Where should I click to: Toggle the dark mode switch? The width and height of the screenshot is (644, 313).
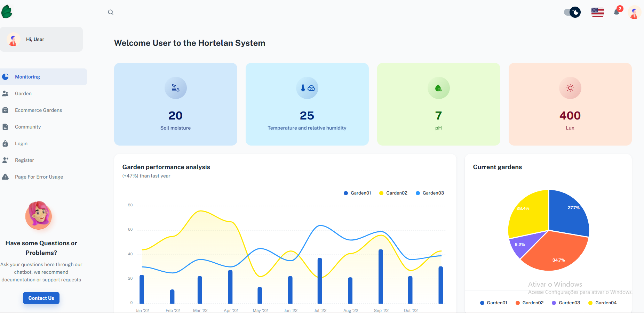(x=572, y=12)
